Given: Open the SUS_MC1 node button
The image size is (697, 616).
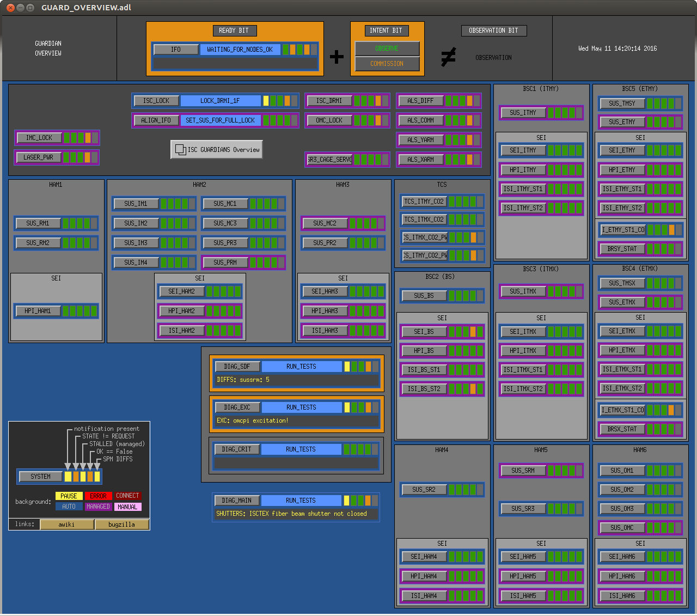Looking at the screenshot, I should coord(225,204).
